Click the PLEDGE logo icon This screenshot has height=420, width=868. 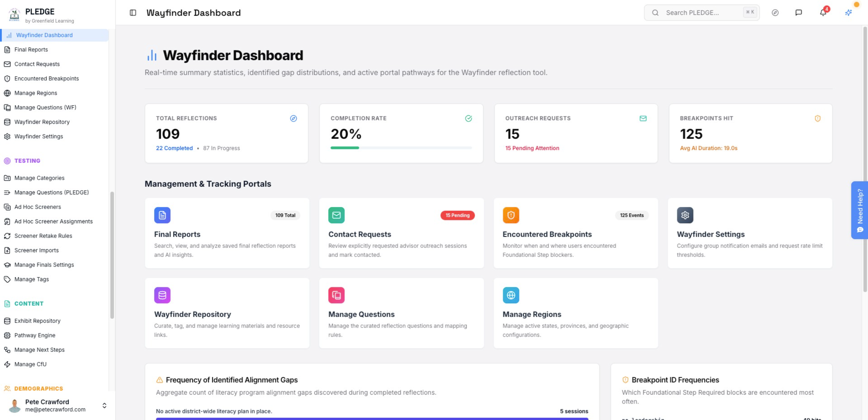coord(14,15)
